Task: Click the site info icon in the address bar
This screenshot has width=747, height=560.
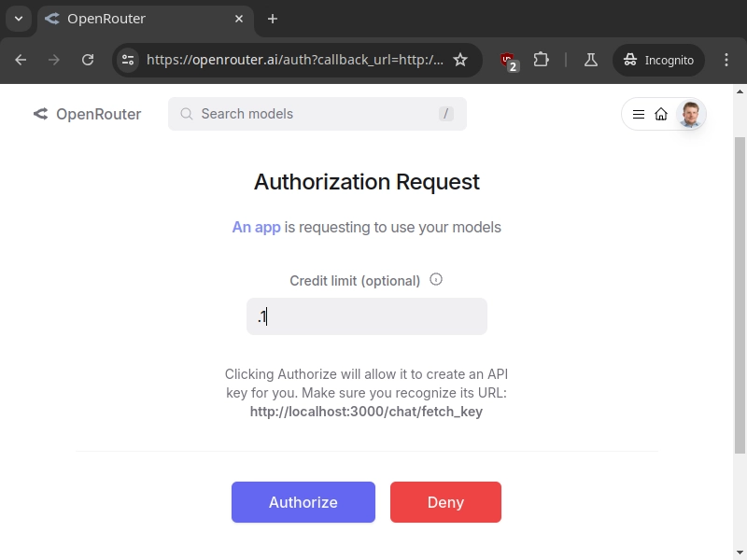Action: (126, 60)
